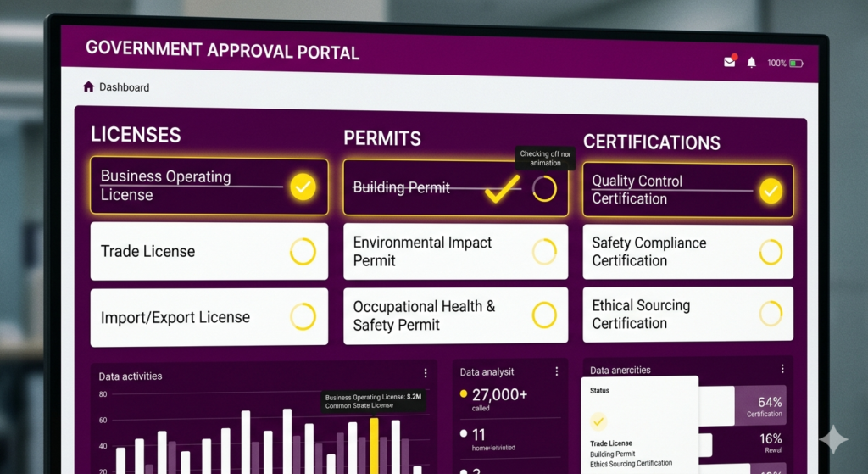
Task: Toggle Occupational Health & Safety Permit circle
Action: (544, 315)
